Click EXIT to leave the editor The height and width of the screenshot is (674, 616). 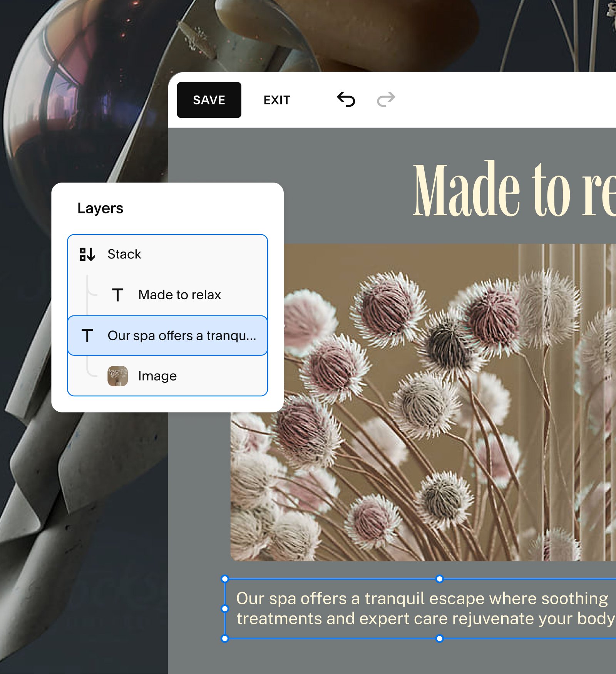pyautogui.click(x=276, y=99)
